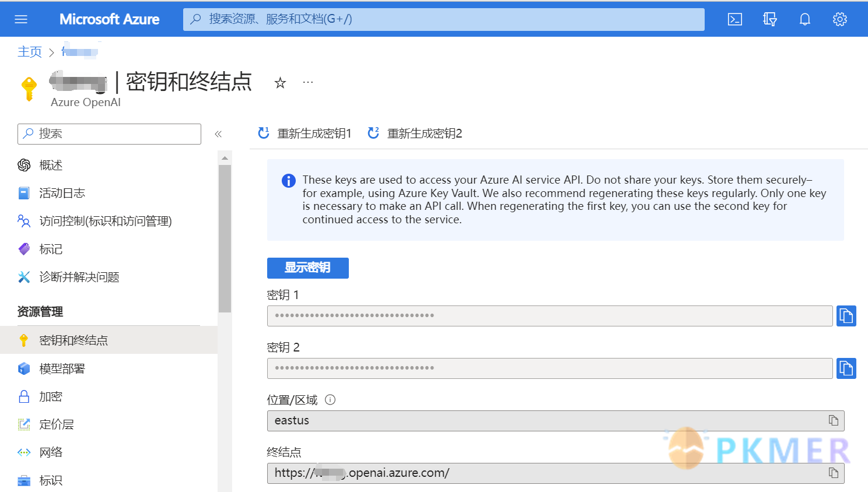Open the portal settings gear
The height and width of the screenshot is (492, 868).
(x=840, y=19)
